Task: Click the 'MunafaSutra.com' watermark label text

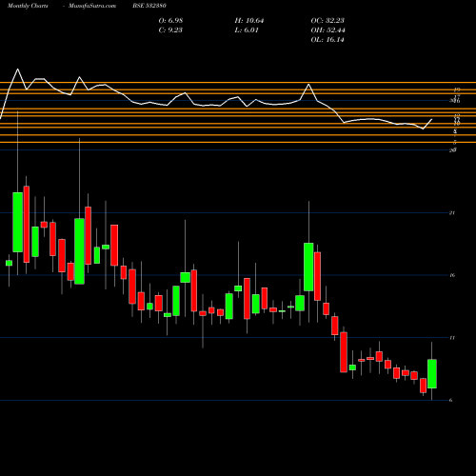Action: pyautogui.click(x=92, y=6)
